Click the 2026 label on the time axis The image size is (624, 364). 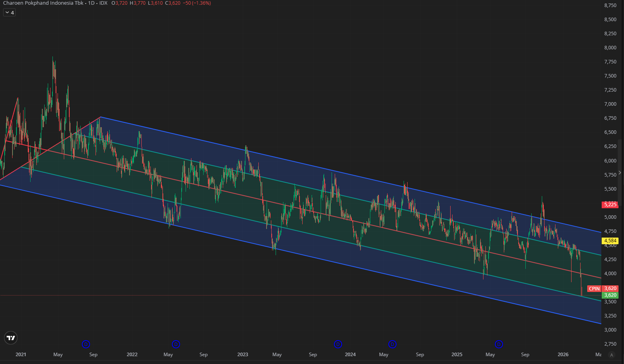[563, 355]
